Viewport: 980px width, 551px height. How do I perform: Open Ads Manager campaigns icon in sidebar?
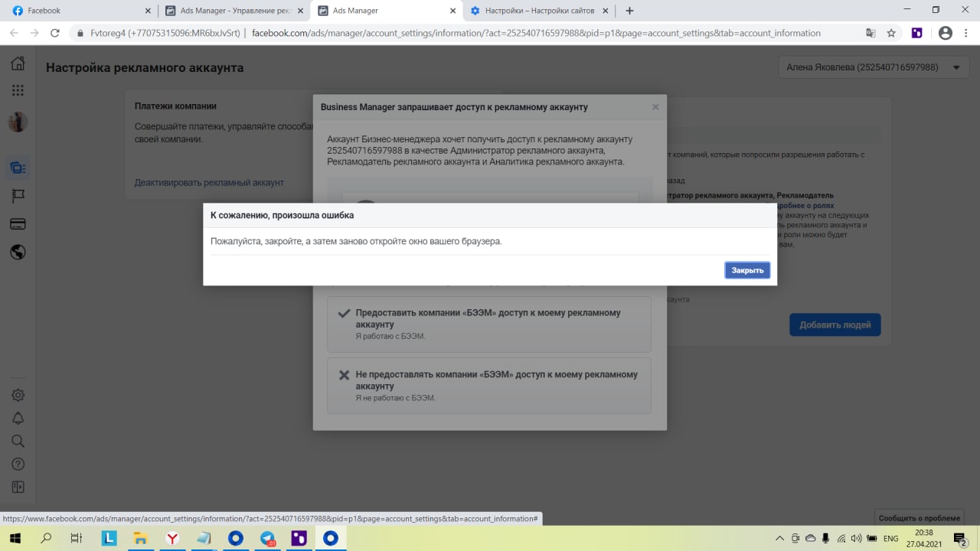(18, 168)
